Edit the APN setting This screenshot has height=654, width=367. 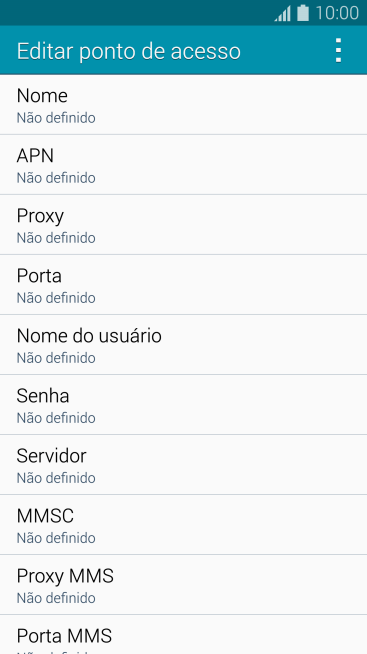tap(184, 165)
